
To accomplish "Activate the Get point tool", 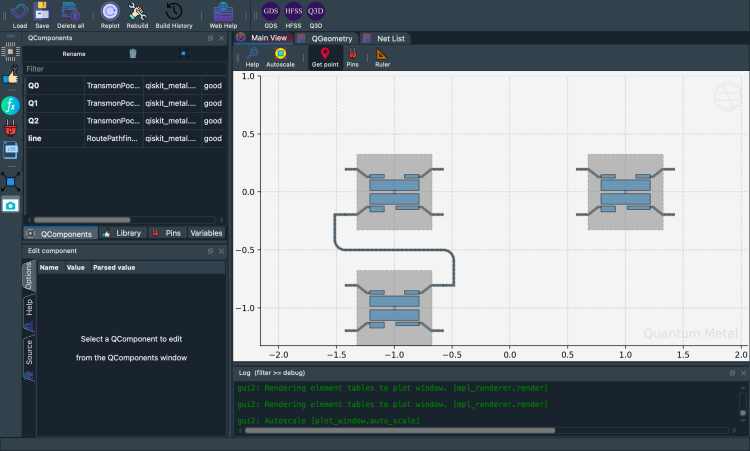I will [325, 57].
